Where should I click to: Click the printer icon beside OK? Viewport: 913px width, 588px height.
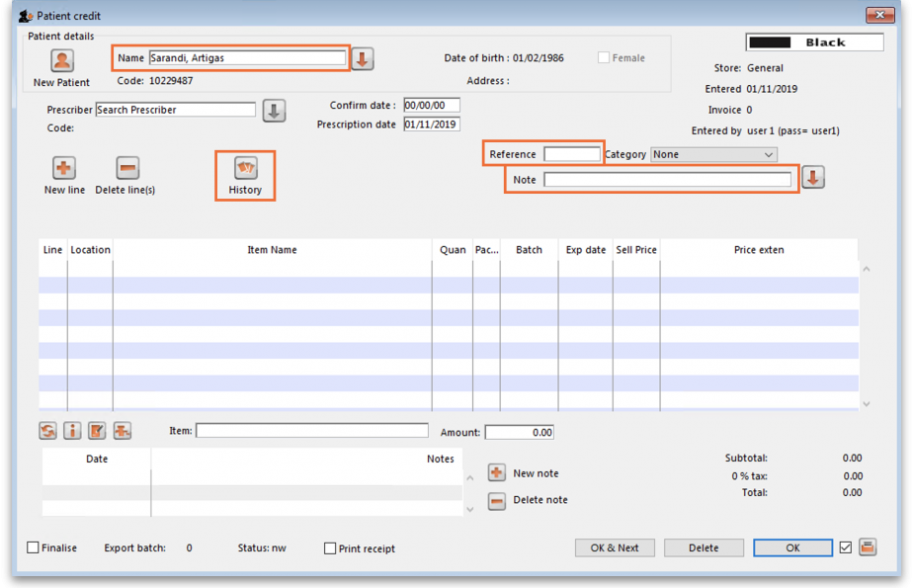point(868,547)
